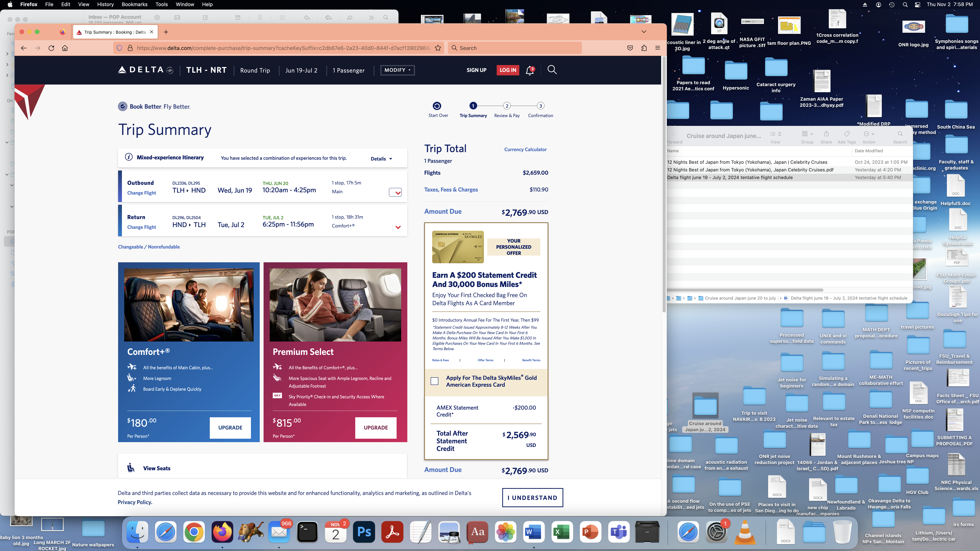Click Change Flight under Outbound
The image size is (980, 551).
pyautogui.click(x=141, y=193)
